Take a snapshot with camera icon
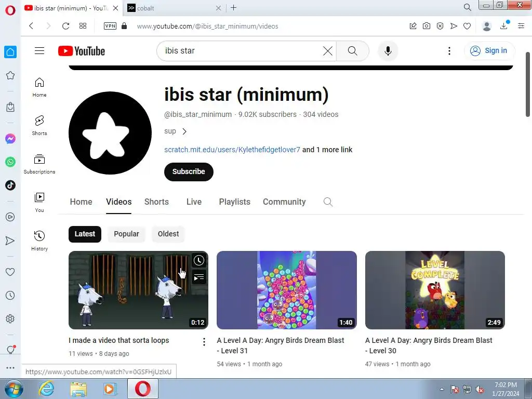Viewport: 532px width, 399px height. pyautogui.click(x=427, y=26)
